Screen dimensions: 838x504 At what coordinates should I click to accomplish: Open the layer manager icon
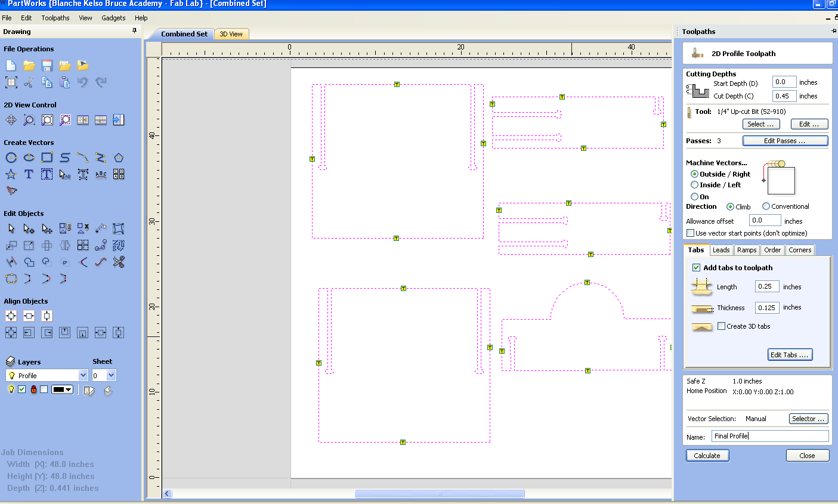(10, 361)
